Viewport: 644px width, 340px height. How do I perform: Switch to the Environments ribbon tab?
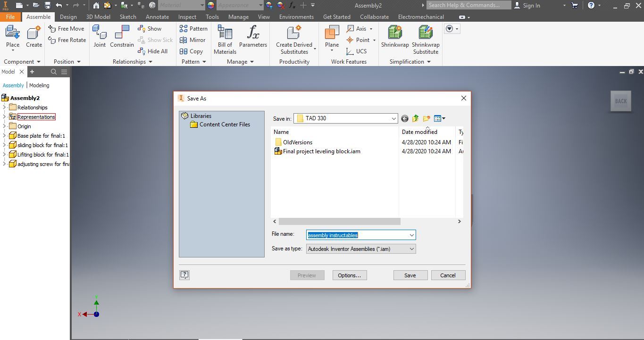click(x=296, y=17)
